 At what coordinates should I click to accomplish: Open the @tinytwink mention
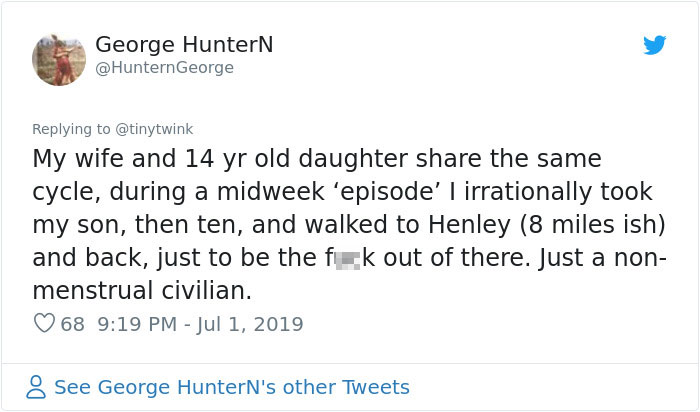(x=154, y=129)
